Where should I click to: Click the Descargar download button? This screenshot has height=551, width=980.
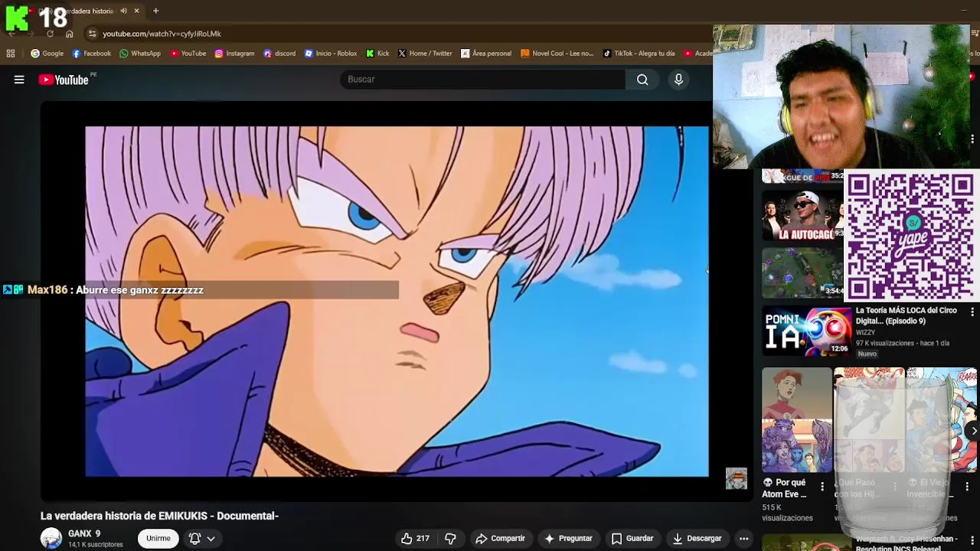(697, 539)
